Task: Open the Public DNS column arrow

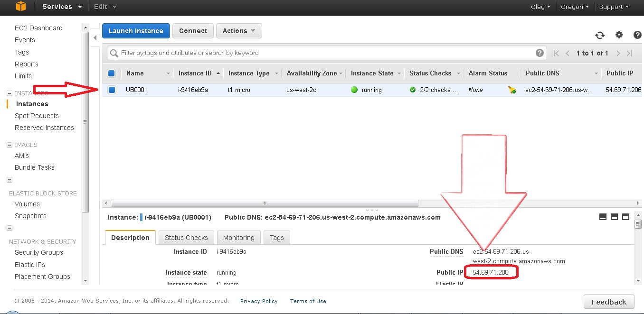Action: point(597,74)
